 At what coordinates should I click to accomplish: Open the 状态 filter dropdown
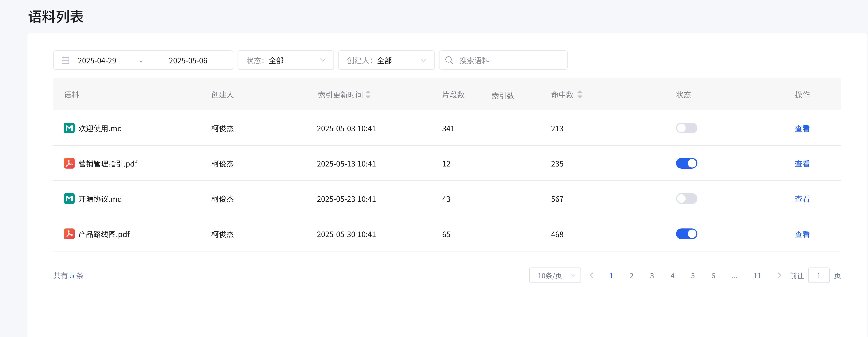click(x=285, y=60)
